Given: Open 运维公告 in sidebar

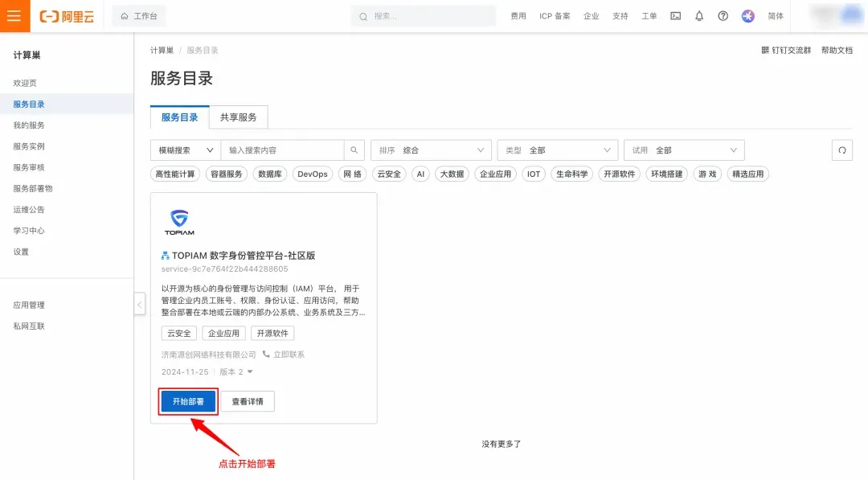Looking at the screenshot, I should pos(29,209).
